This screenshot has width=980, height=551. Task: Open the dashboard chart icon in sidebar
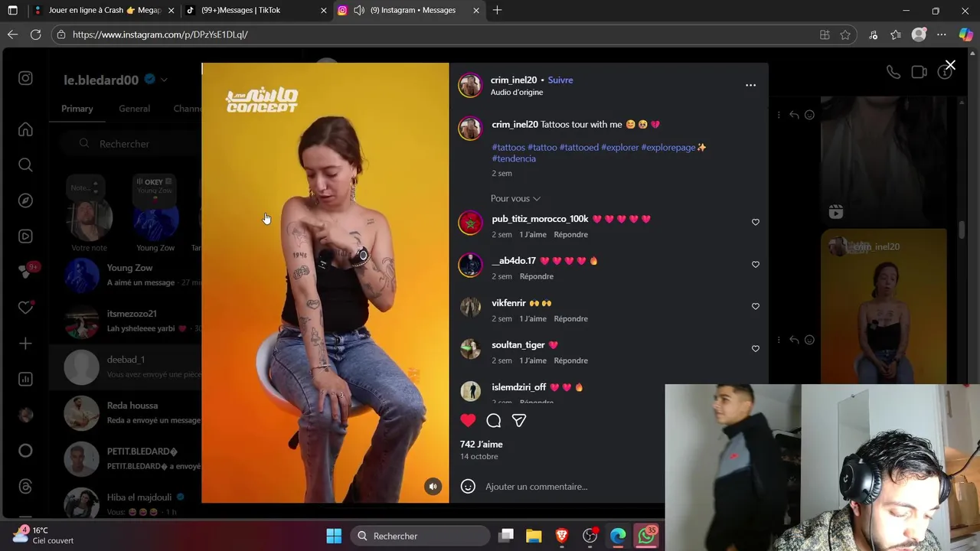click(25, 379)
